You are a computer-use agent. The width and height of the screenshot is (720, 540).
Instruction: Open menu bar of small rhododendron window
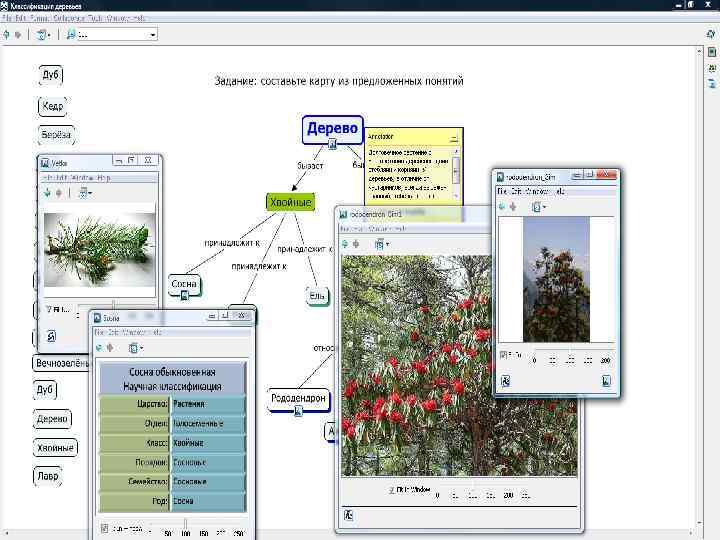pos(533,191)
